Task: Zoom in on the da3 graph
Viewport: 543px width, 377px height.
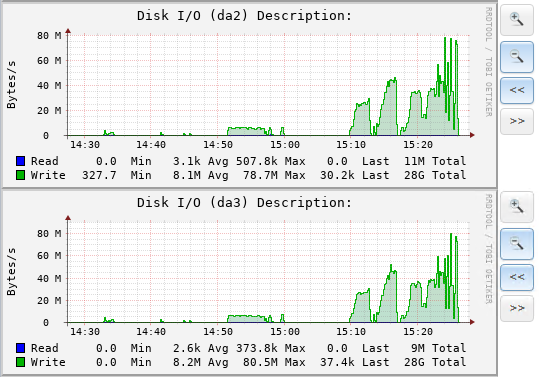Action: (517, 207)
